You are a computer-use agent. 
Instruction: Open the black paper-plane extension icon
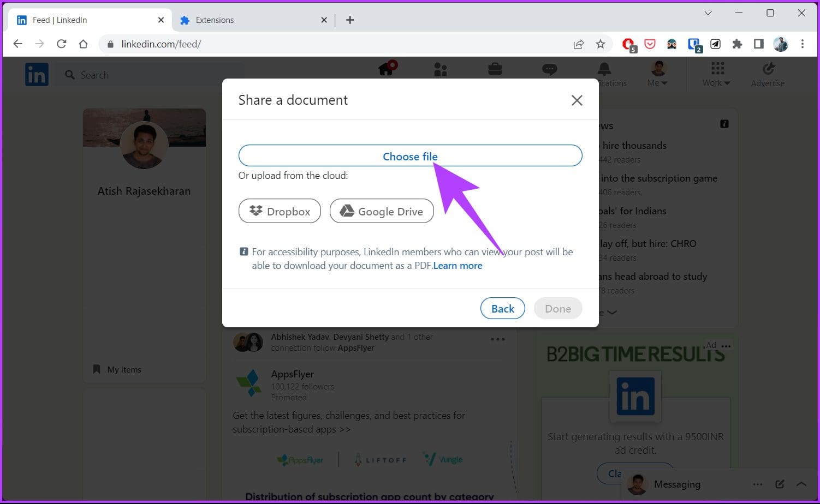click(x=715, y=44)
